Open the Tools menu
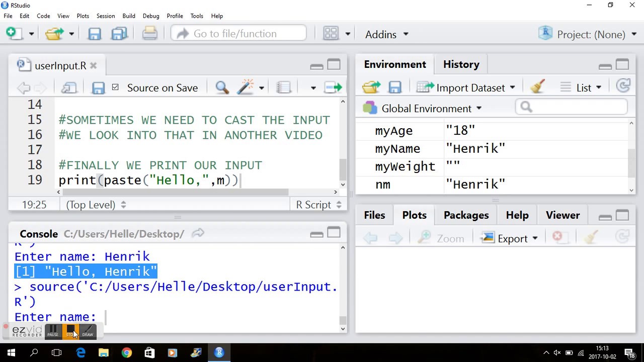The height and width of the screenshot is (362, 644). click(197, 16)
